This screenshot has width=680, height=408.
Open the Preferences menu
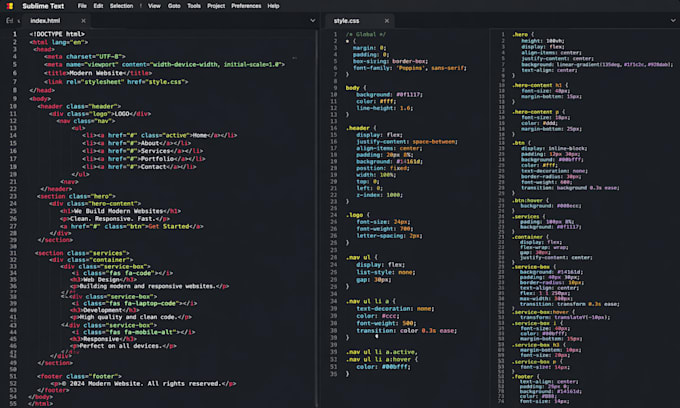246,6
